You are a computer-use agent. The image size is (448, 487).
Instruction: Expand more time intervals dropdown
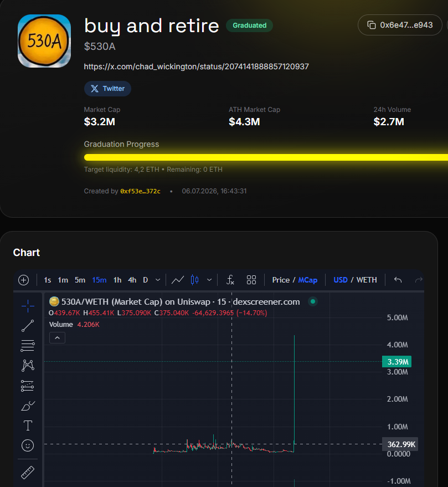pos(158,280)
